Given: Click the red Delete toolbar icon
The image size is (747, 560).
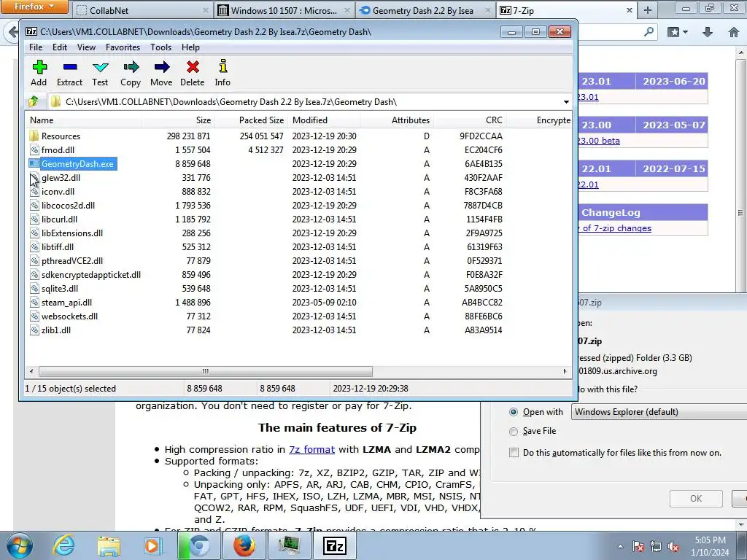Looking at the screenshot, I should 193,67.
